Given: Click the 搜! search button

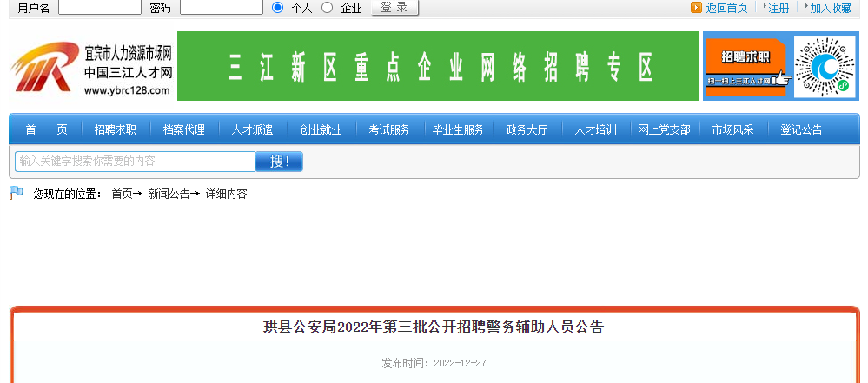Looking at the screenshot, I should tap(279, 162).
